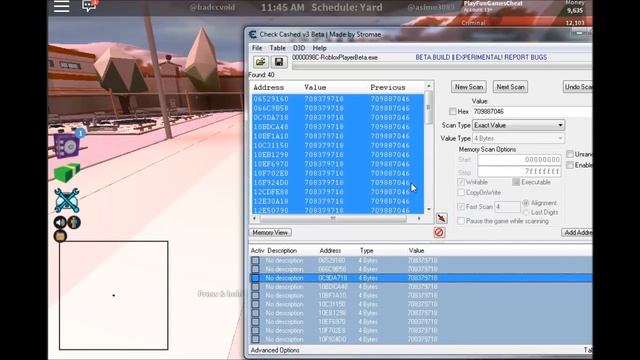This screenshot has width=640, height=360.
Task: Click the Roblox minimap box
Action: click(113, 295)
